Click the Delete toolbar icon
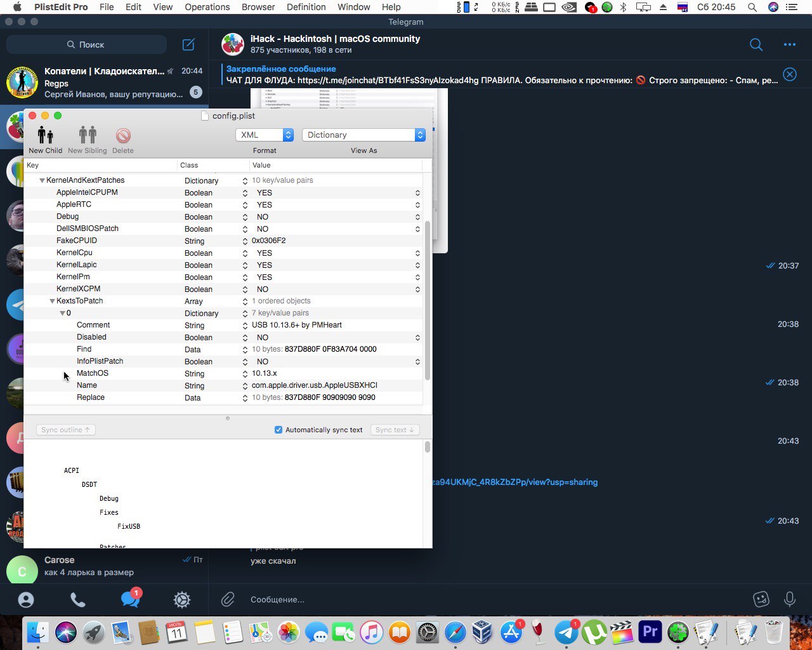 [x=123, y=136]
